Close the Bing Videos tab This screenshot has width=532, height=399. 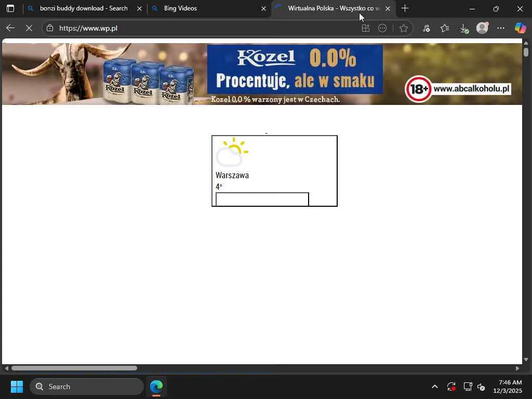(263, 8)
